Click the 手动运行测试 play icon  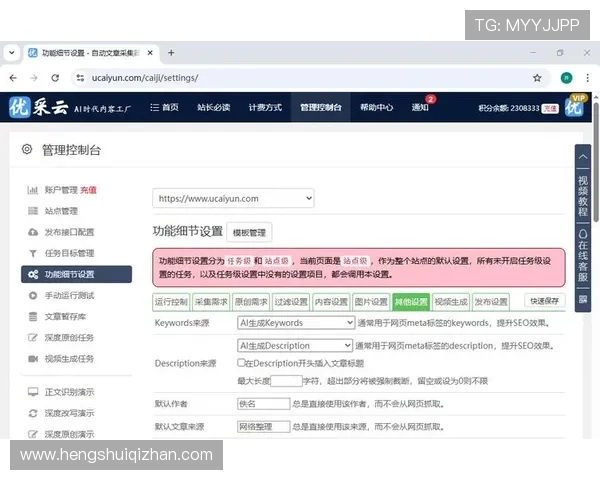tap(33, 296)
